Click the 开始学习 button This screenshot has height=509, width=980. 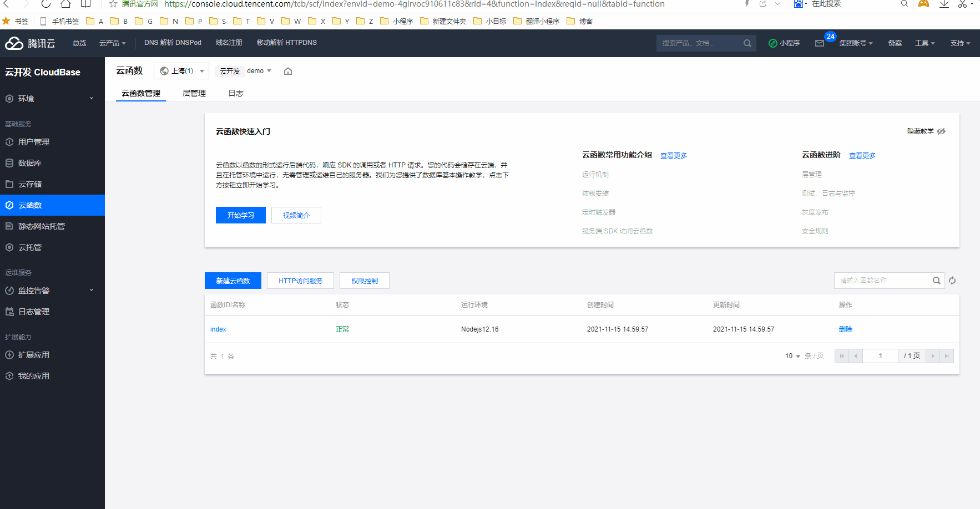[x=241, y=215]
